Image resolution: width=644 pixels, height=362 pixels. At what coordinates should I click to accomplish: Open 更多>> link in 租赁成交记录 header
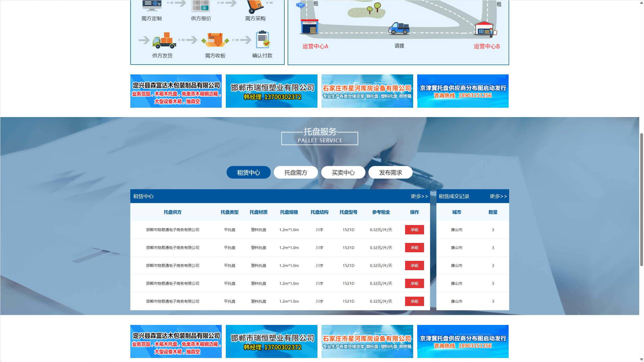pos(498,196)
